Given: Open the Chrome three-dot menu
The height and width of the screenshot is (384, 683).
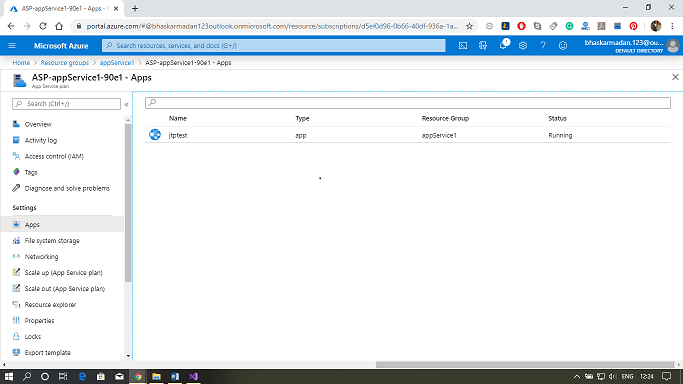Looking at the screenshot, I should coord(672,26).
